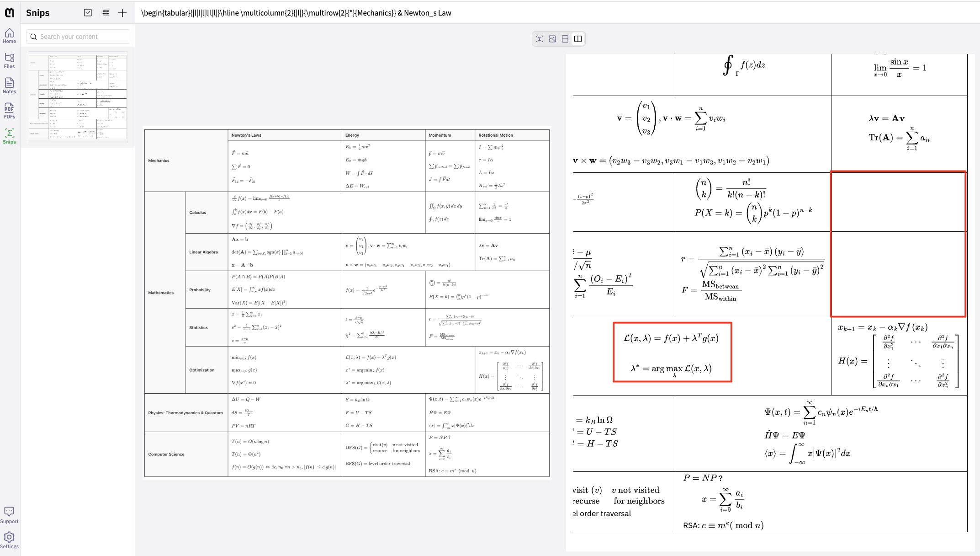Open the Support chat
The image size is (980, 556).
click(9, 515)
